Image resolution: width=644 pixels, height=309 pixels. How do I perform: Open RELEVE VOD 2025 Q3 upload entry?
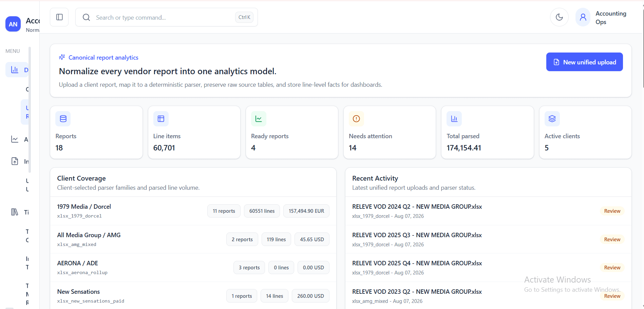tap(488, 239)
